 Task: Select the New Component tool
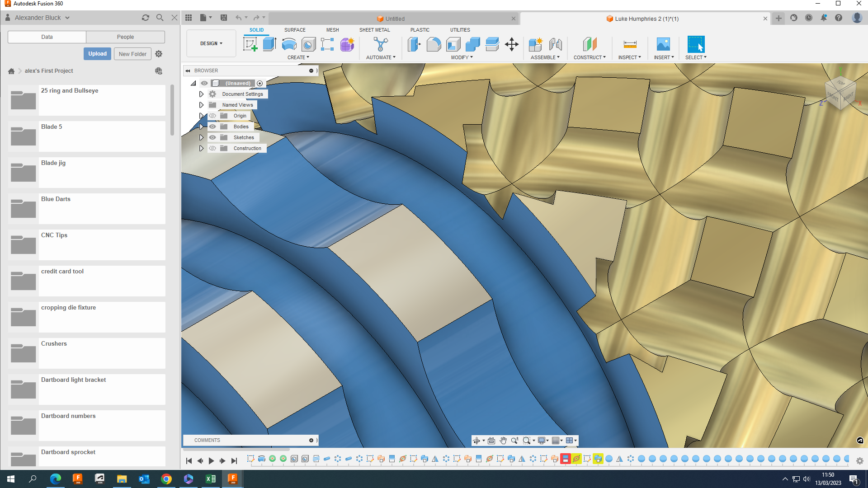536,44
